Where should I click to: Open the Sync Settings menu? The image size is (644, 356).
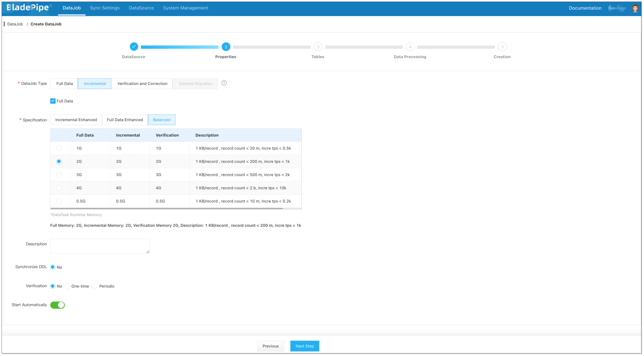[x=105, y=8]
